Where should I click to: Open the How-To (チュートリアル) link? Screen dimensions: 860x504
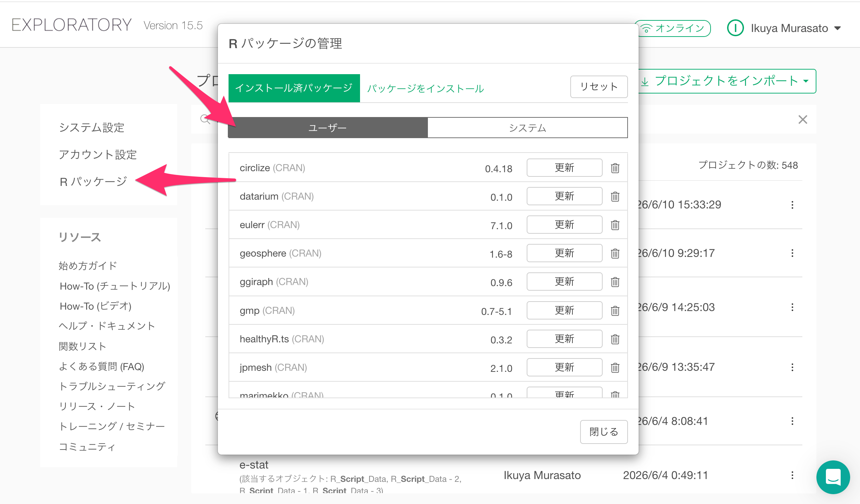[x=115, y=286]
